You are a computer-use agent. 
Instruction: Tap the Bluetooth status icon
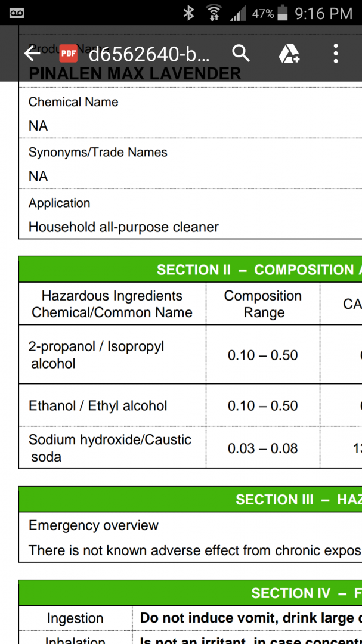coord(188,13)
